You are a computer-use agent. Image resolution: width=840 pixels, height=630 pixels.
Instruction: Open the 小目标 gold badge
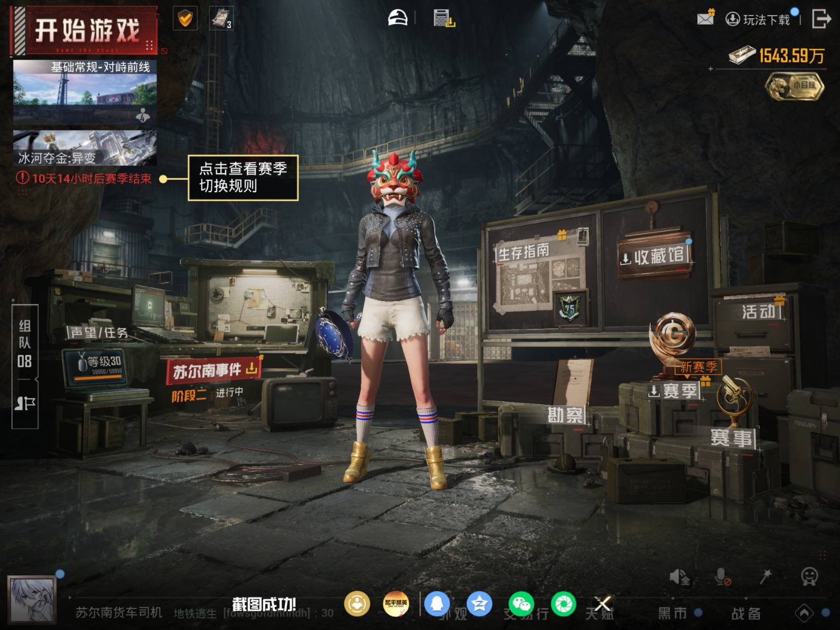(x=795, y=86)
